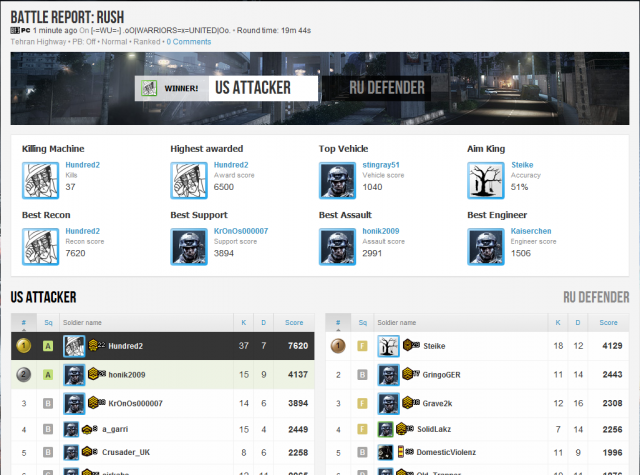Image resolution: width=640 pixels, height=475 pixels.
Task: Open GringoGER's profile in RU Defender table
Action: (443, 374)
